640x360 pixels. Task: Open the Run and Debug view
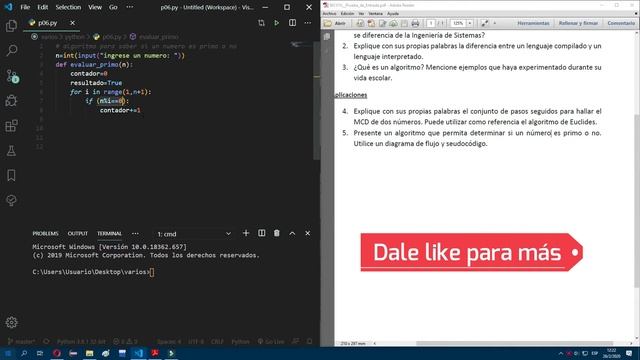tap(11, 101)
